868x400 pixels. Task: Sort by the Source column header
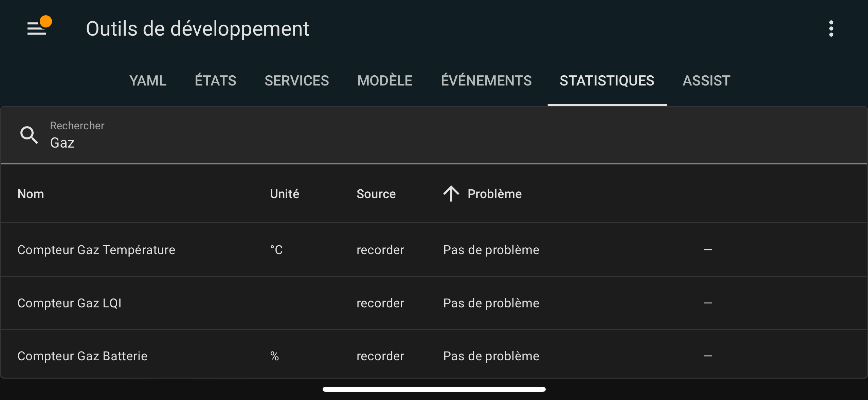[x=376, y=194]
